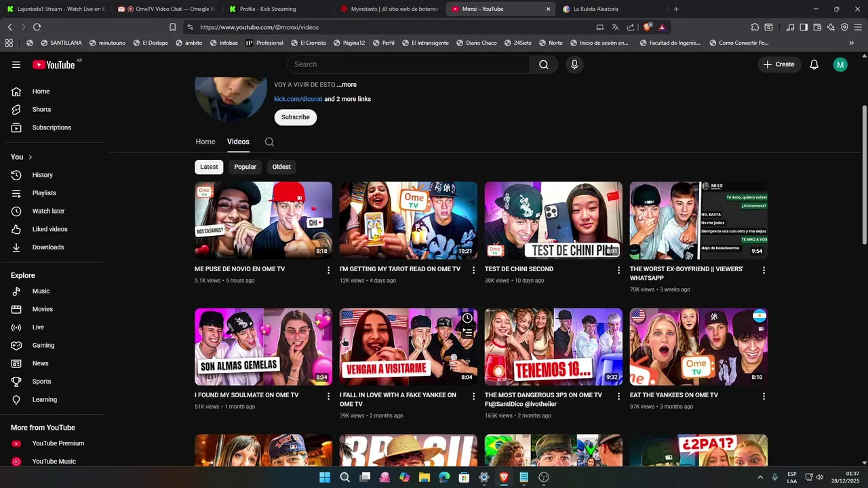This screenshot has height=488, width=868.
Task: Click the search magnifier button
Action: (544, 64)
